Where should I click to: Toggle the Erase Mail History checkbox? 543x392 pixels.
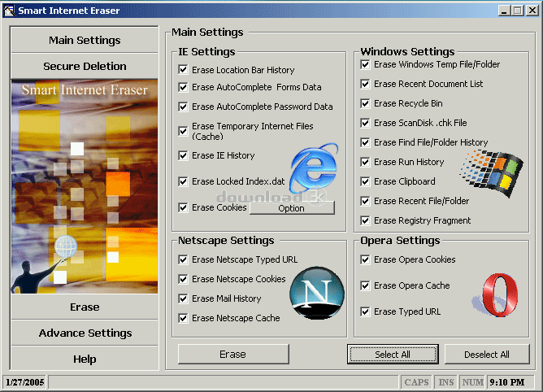click(x=183, y=298)
